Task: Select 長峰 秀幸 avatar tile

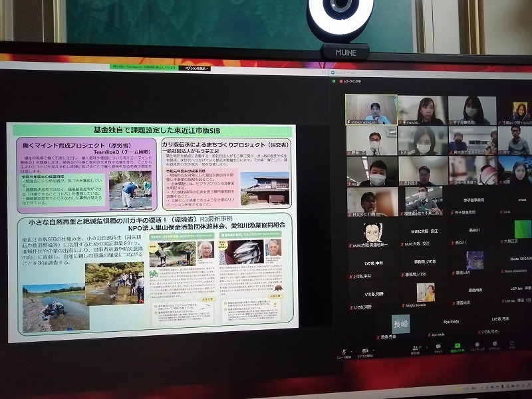Action: [400, 324]
